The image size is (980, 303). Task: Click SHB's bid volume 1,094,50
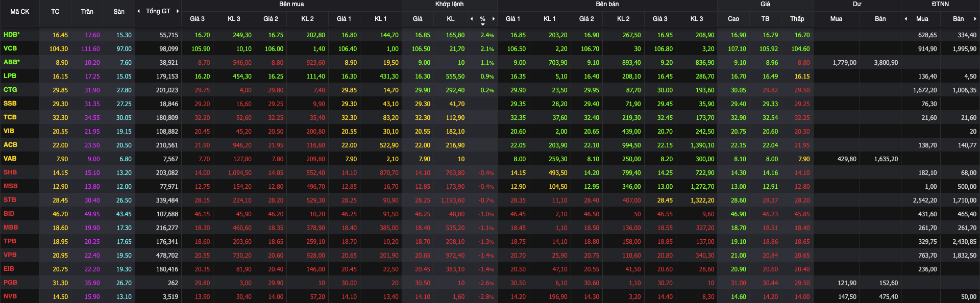240,173
